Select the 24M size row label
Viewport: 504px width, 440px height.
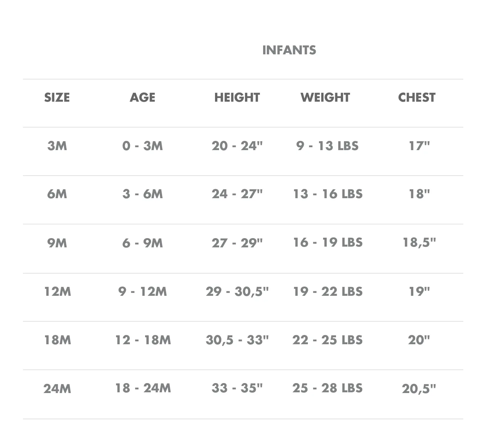point(57,388)
